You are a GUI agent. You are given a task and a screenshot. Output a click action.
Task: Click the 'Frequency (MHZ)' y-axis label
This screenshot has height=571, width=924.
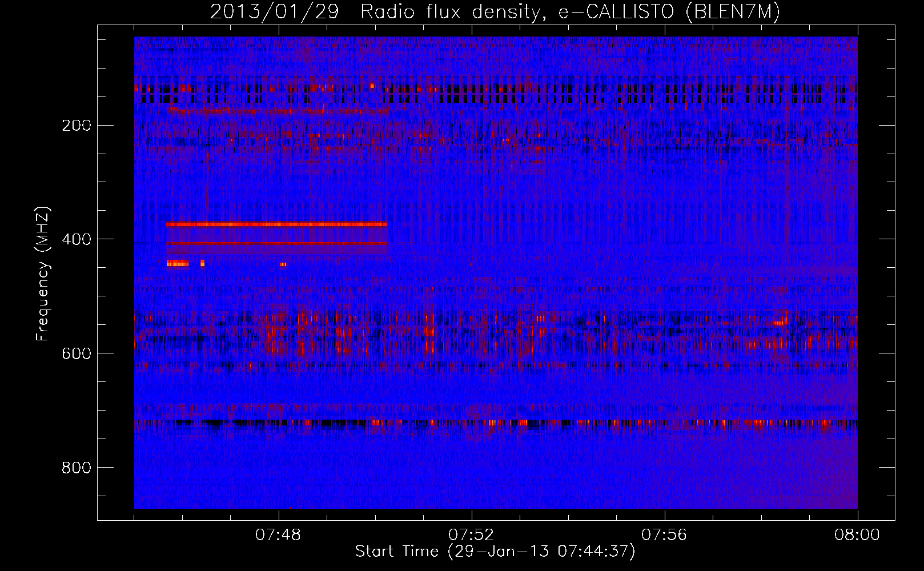click(x=43, y=274)
